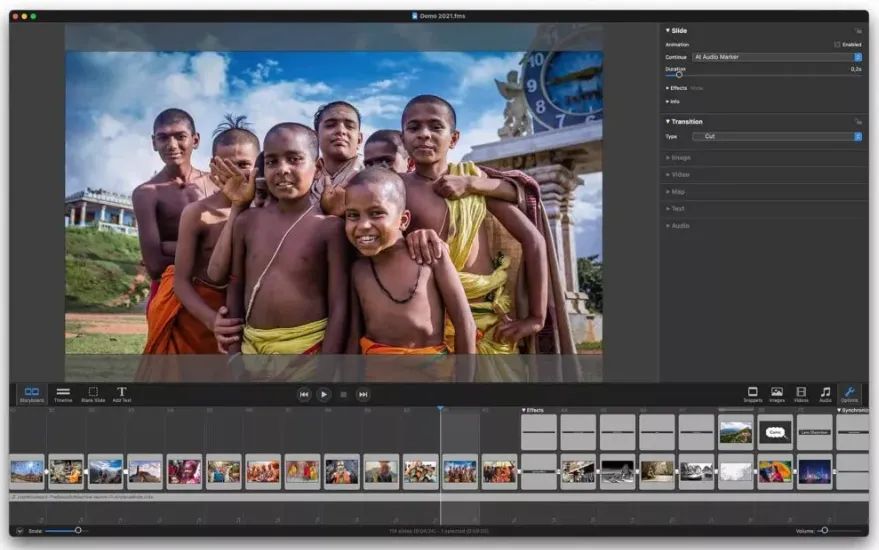The width and height of the screenshot is (879, 550).
Task: Switch to Timeline view
Action: (x=63, y=394)
